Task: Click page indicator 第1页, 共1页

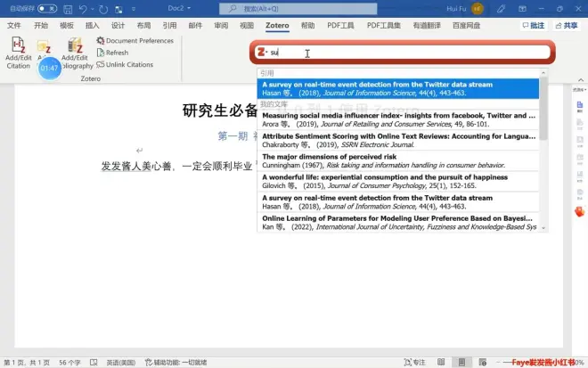Action: click(27, 363)
